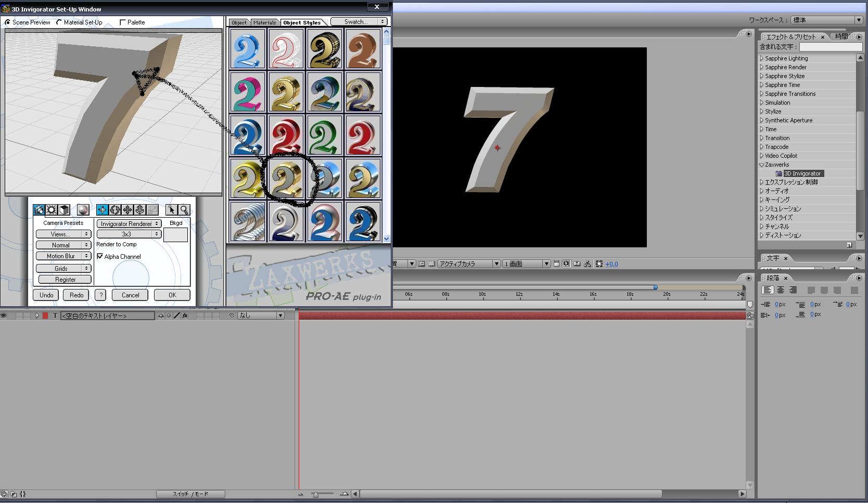Click the Register button
Viewport: 868px width, 503px height.
coord(65,280)
